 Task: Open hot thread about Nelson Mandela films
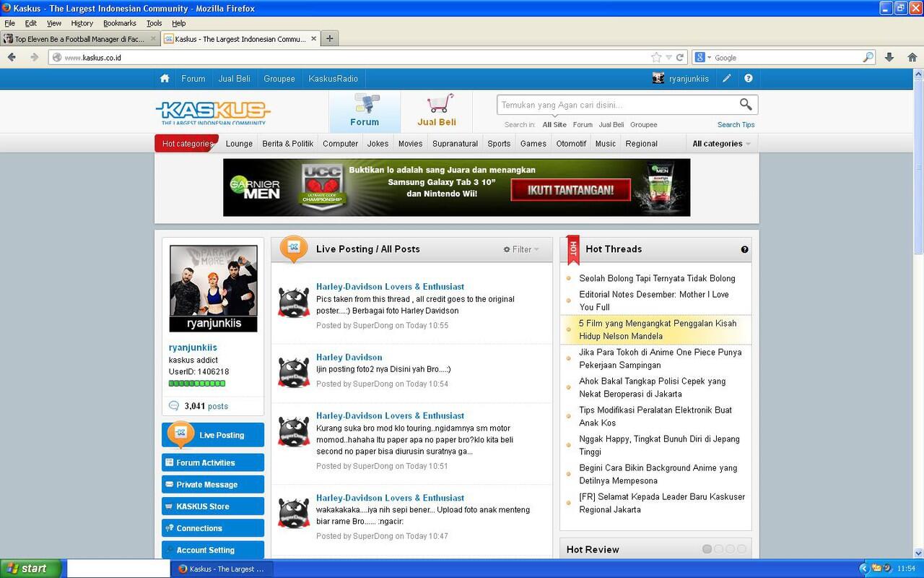click(x=658, y=329)
